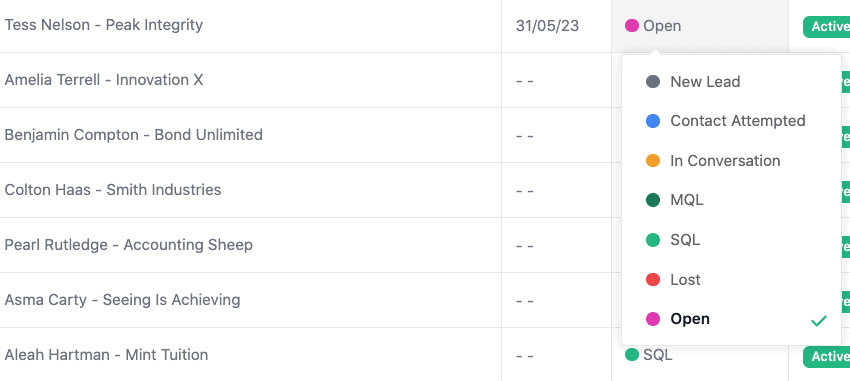
Task: Pick MQL in the status dropdown
Action: pyautogui.click(x=731, y=200)
